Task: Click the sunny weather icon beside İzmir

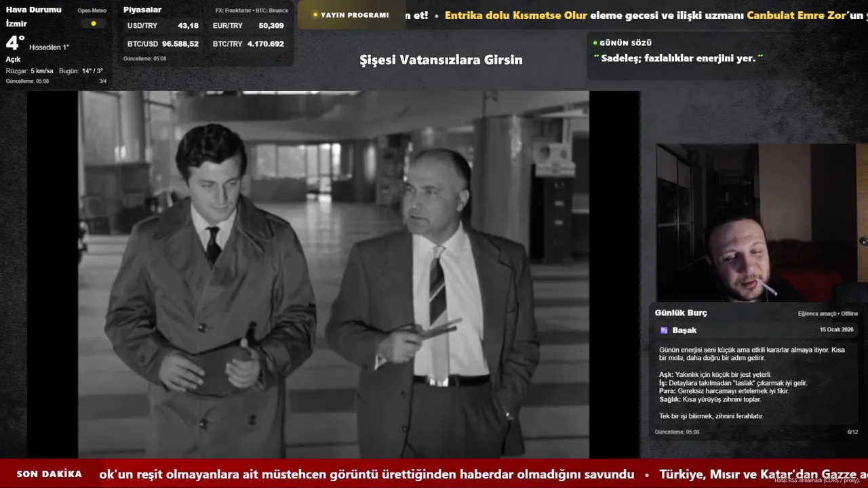Action: tap(94, 24)
